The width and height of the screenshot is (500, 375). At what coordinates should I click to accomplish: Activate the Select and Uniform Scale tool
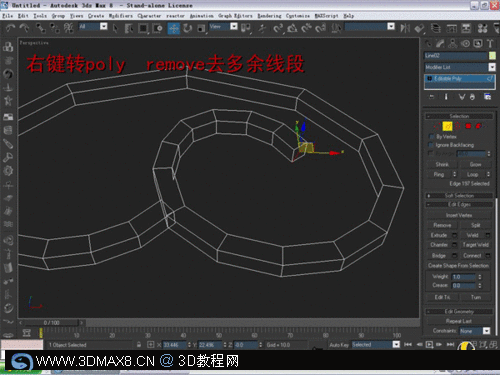coord(201,28)
